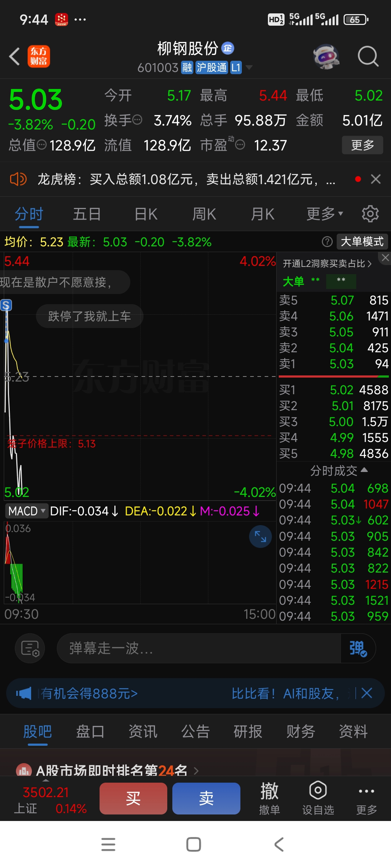Select 买5 4.98 order row
The image size is (391, 868).
click(x=334, y=454)
